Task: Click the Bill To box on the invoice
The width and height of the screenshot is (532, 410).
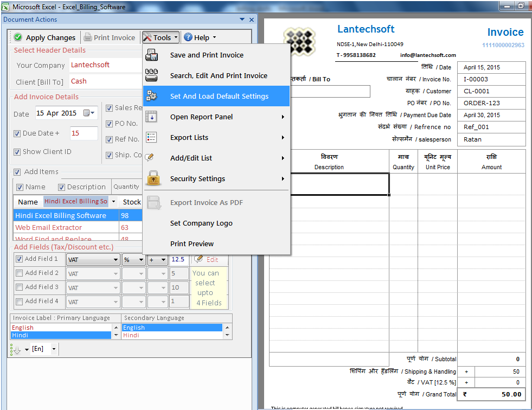Action: coord(330,91)
